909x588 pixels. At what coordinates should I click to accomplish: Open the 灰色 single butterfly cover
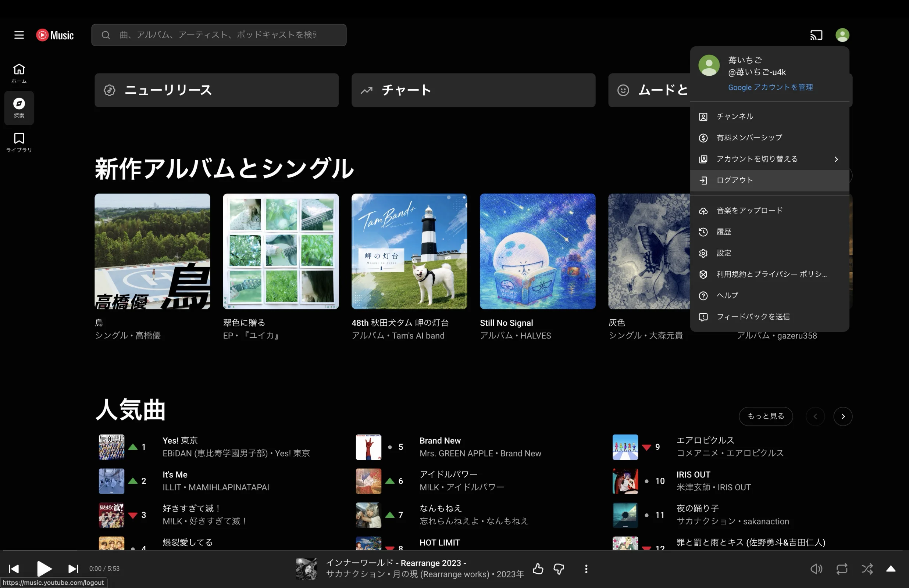[649, 252]
